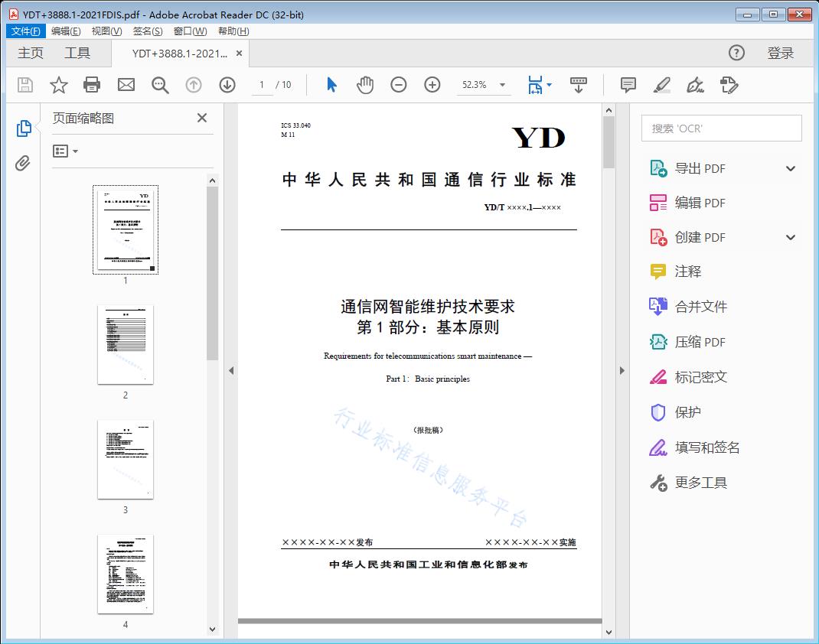This screenshot has height=644, width=819.
Task: Open the page fit options dropdown arrow
Action: point(548,85)
